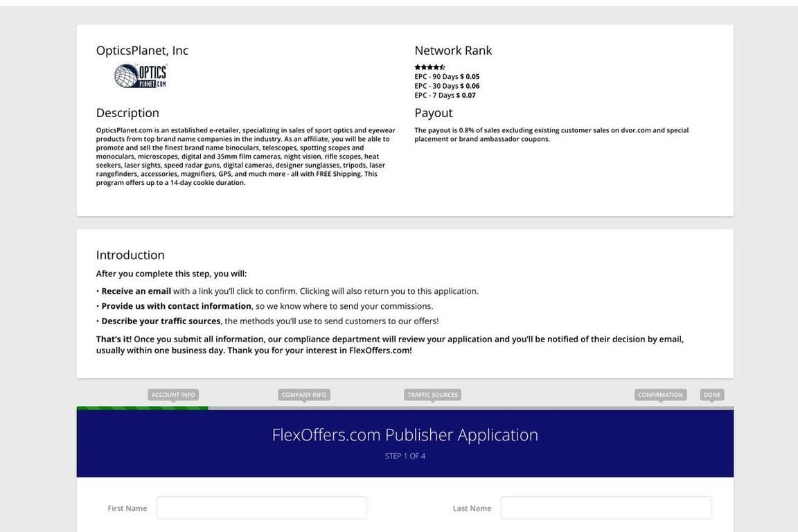
Task: Click the OpticsPlanet, Inc heading
Action: (x=142, y=51)
